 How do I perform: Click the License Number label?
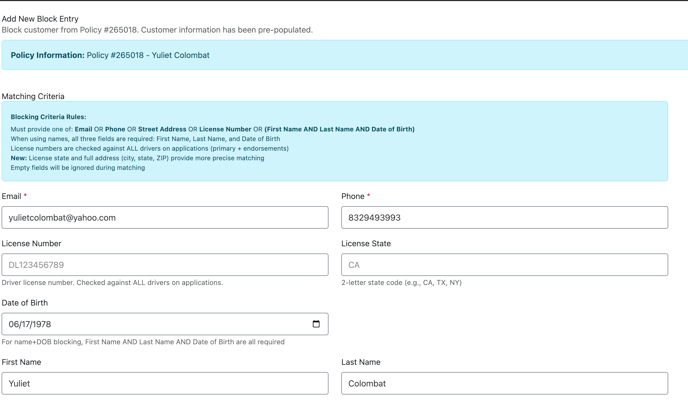(x=31, y=244)
